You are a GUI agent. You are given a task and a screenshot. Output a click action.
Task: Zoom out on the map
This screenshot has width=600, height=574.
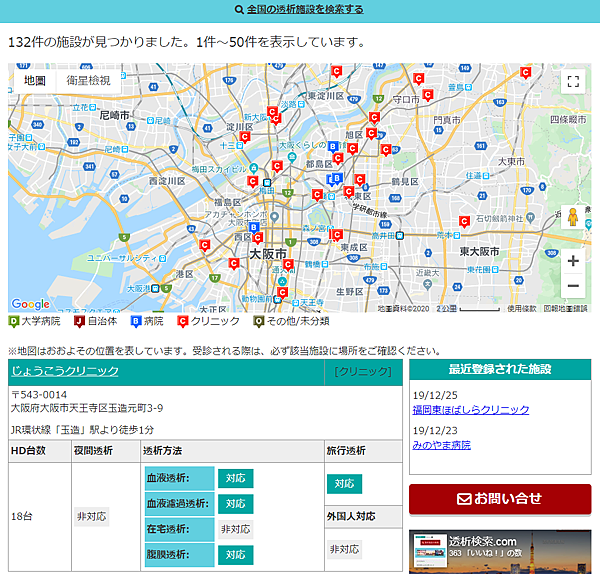click(x=573, y=285)
